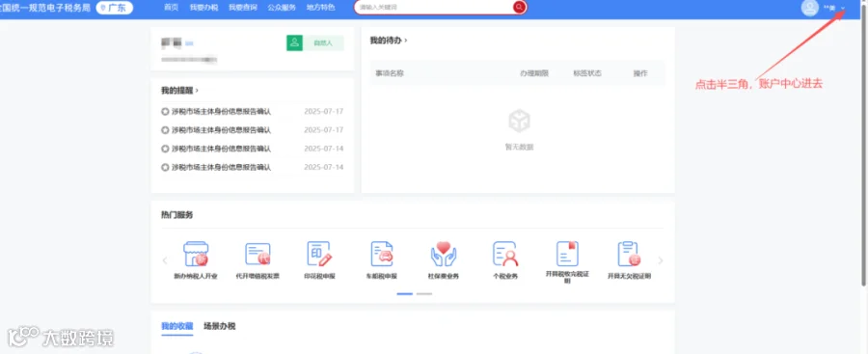
Task: Show next hot services with right arrow
Action: point(660,260)
